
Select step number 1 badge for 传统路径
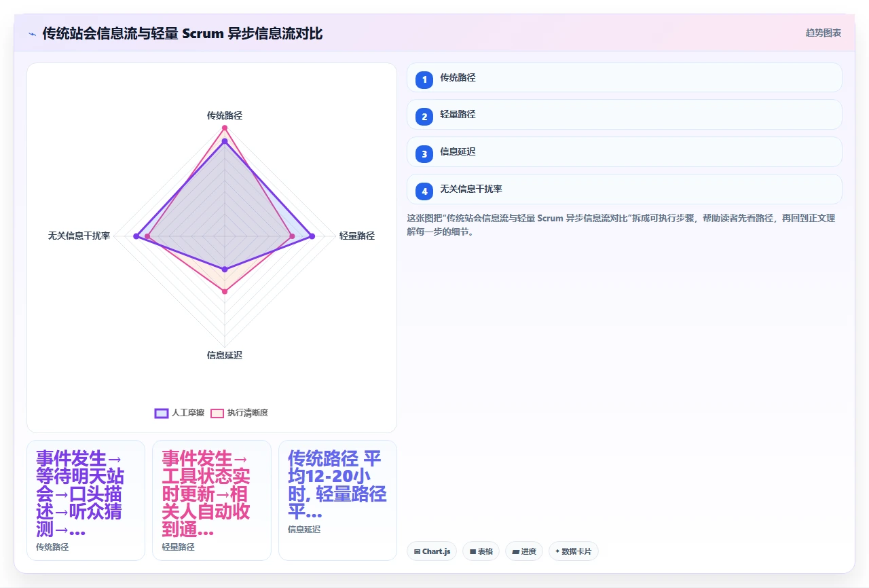pos(424,79)
